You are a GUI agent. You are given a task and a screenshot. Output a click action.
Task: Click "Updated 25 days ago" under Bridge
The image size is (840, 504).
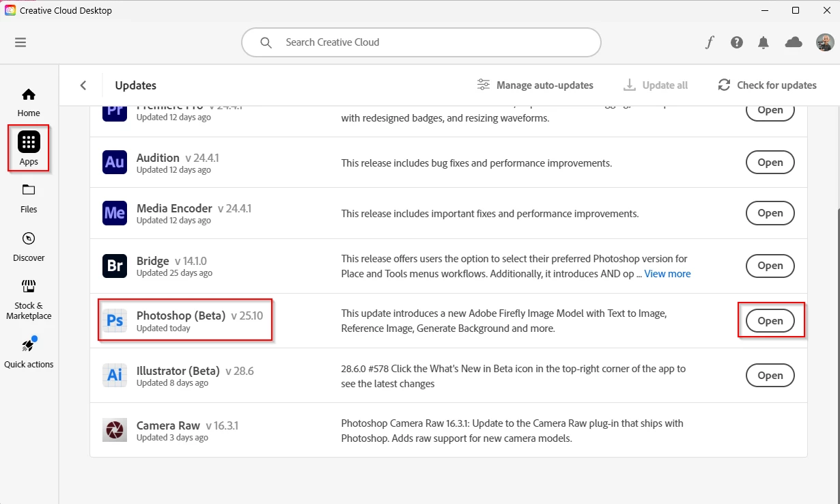coord(174,272)
